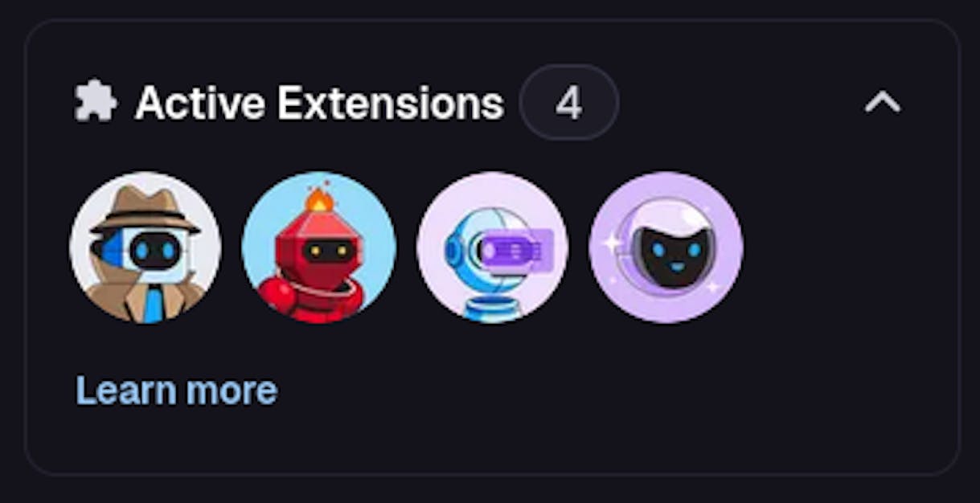Image resolution: width=980 pixels, height=503 pixels.
Task: Click the first extension avatar in the row
Action: point(146,247)
